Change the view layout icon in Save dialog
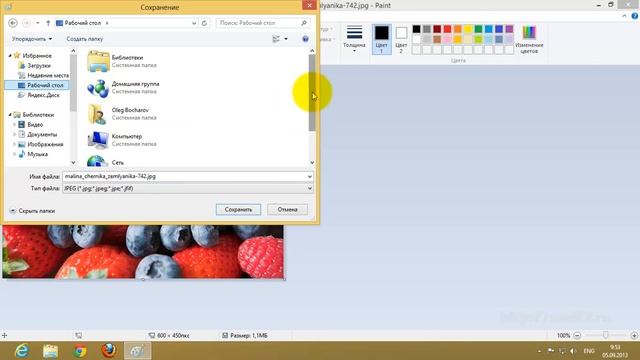This screenshot has height=360, width=640. point(276,39)
